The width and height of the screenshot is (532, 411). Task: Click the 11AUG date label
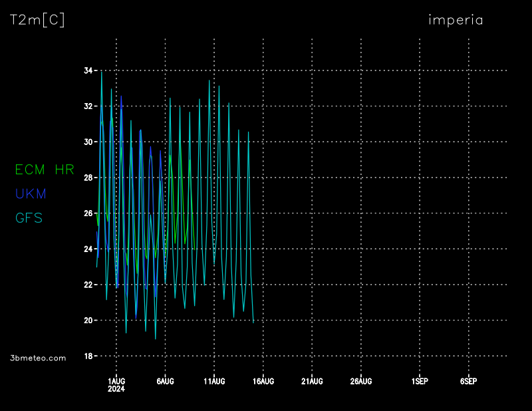pyautogui.click(x=214, y=381)
